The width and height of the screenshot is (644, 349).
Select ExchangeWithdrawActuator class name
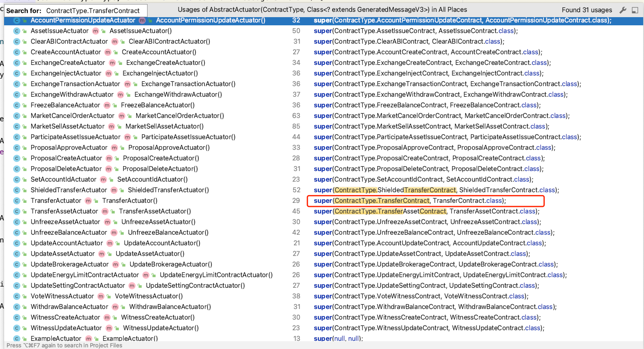pos(72,94)
